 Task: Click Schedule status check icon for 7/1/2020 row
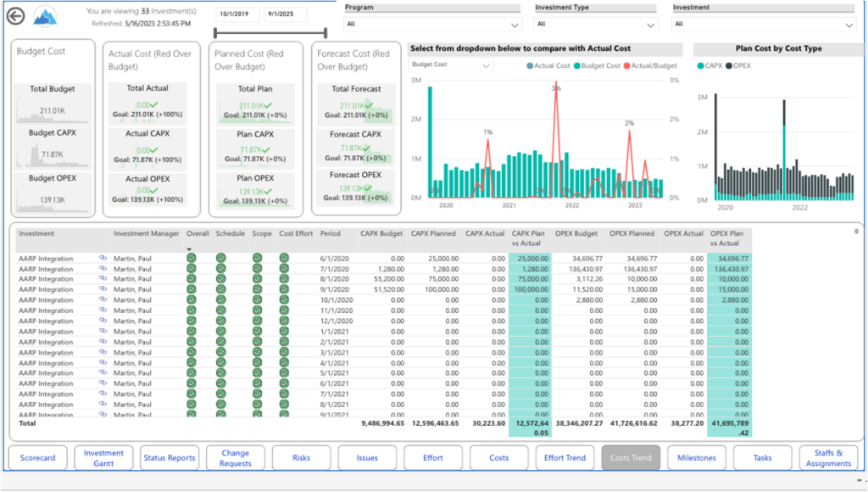click(221, 269)
